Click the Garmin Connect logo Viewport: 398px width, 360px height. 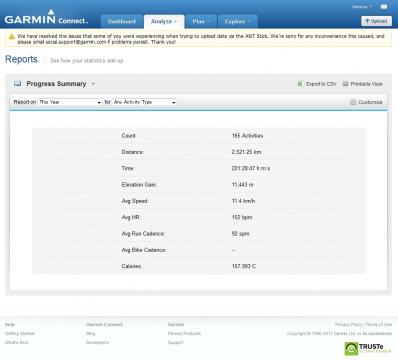point(46,17)
